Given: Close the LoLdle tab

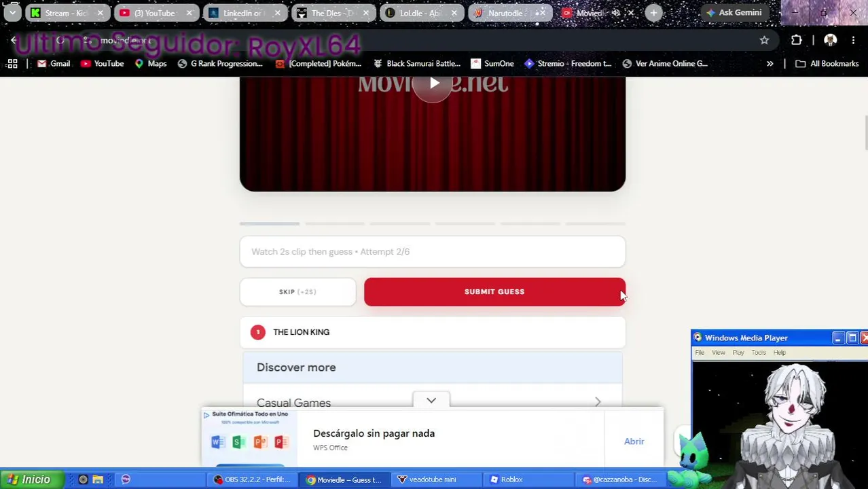Looking at the screenshot, I should pos(454,13).
